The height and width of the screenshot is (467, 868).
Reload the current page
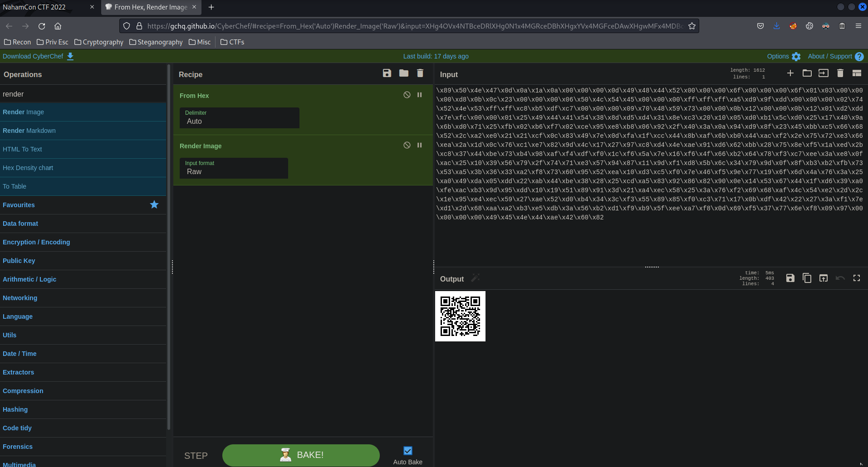point(42,26)
